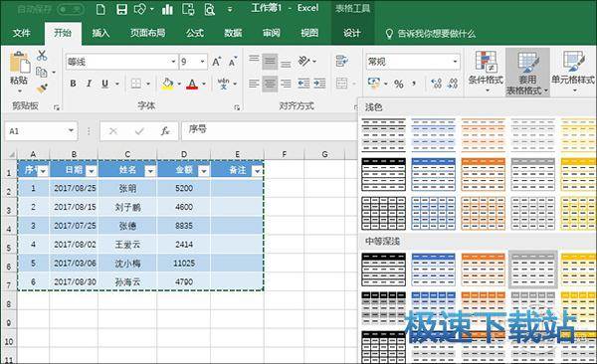Toggle Middle Align button
This screenshot has height=364, width=597.
270,62
